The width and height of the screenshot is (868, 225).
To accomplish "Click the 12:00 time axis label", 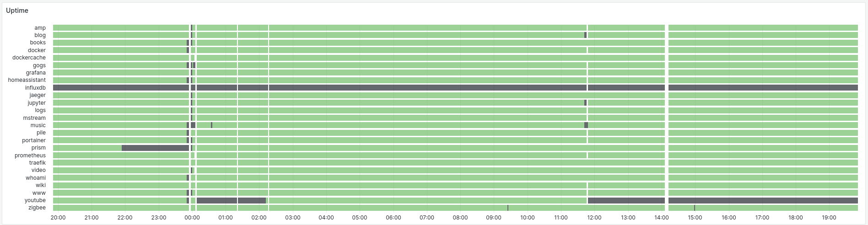I will coord(594,218).
